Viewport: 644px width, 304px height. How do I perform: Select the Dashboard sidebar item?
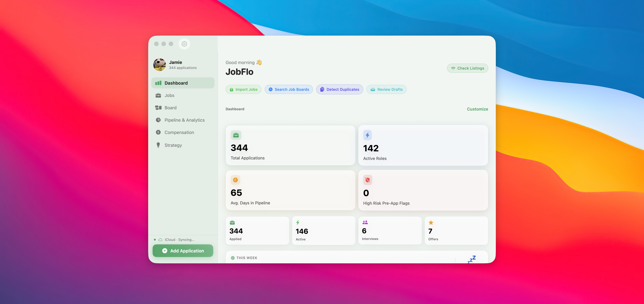pos(183,83)
